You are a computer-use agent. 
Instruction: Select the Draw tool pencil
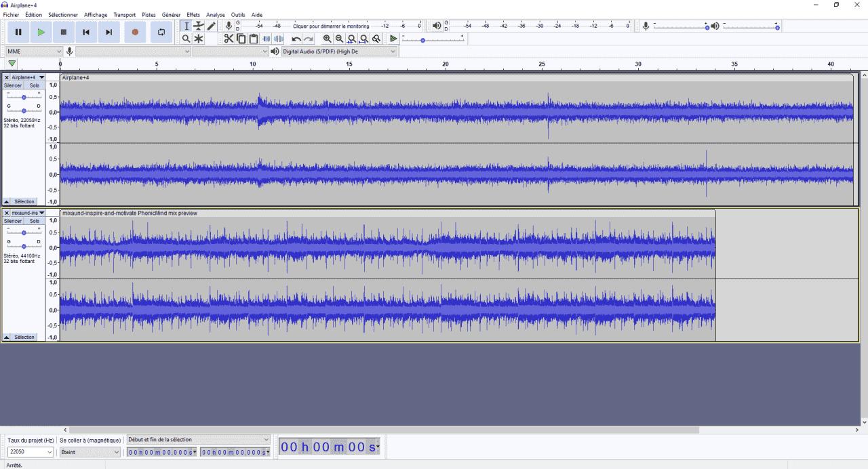211,26
